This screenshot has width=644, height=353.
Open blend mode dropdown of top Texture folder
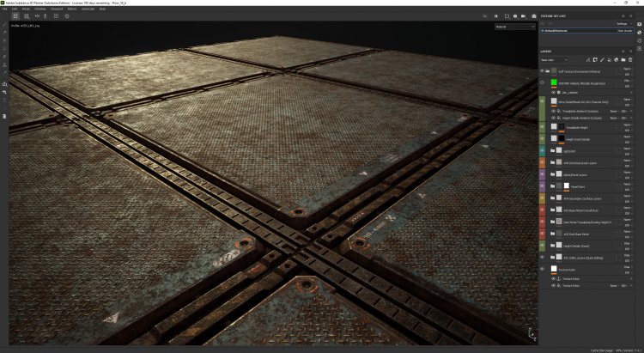pyautogui.click(x=627, y=69)
